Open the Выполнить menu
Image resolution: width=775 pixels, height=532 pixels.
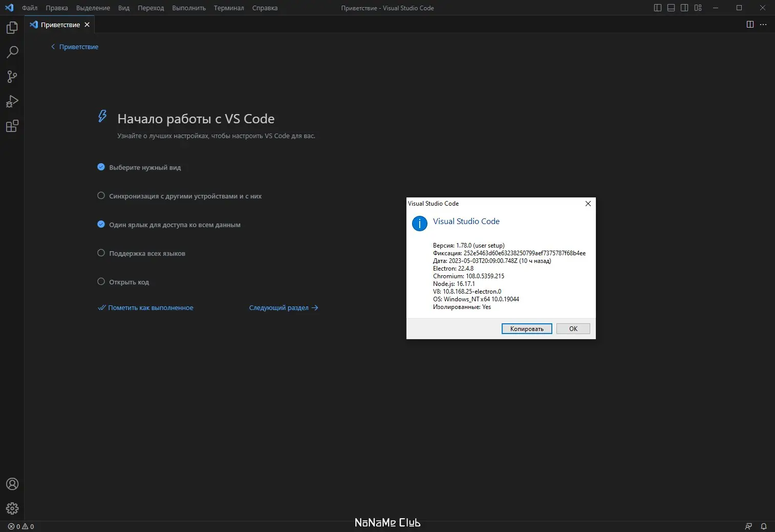click(x=189, y=8)
